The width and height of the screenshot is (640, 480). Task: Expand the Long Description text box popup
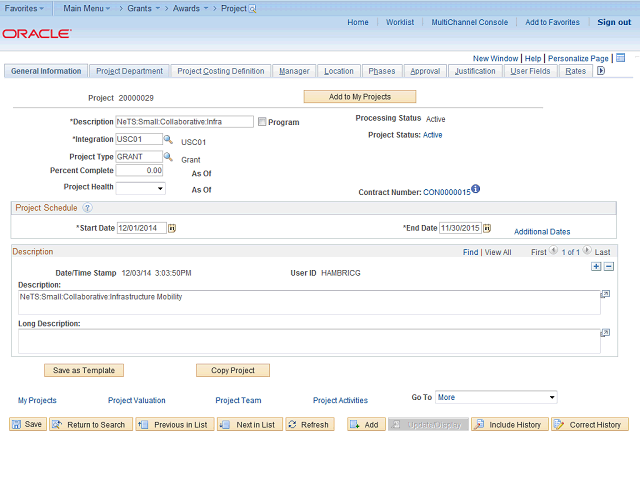(604, 331)
